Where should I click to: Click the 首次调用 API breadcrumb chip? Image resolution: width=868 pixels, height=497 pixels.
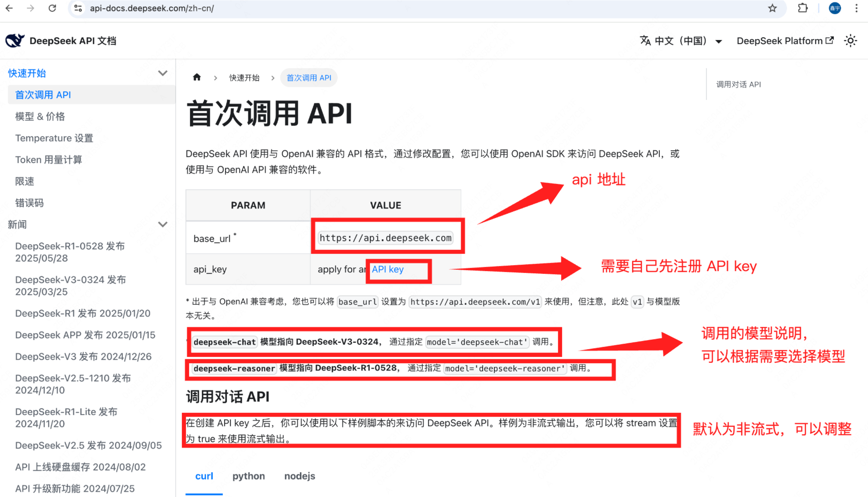click(x=308, y=77)
